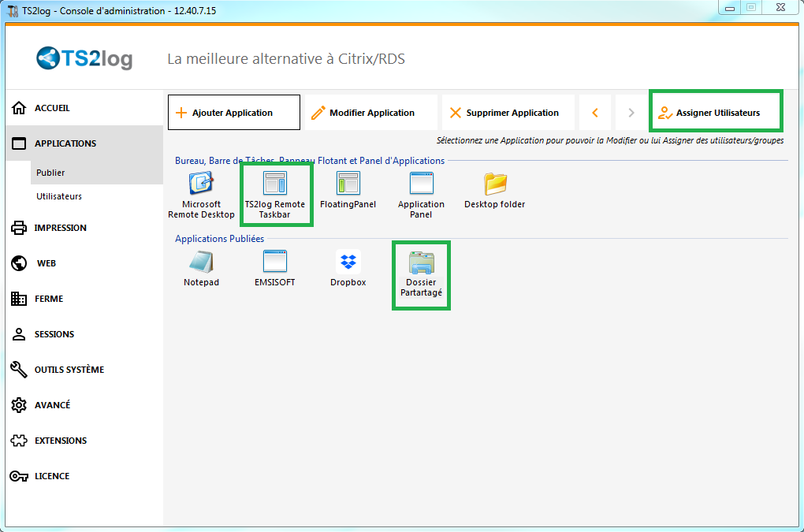The height and width of the screenshot is (532, 804).
Task: Go to the Impression section
Action: pos(84,228)
